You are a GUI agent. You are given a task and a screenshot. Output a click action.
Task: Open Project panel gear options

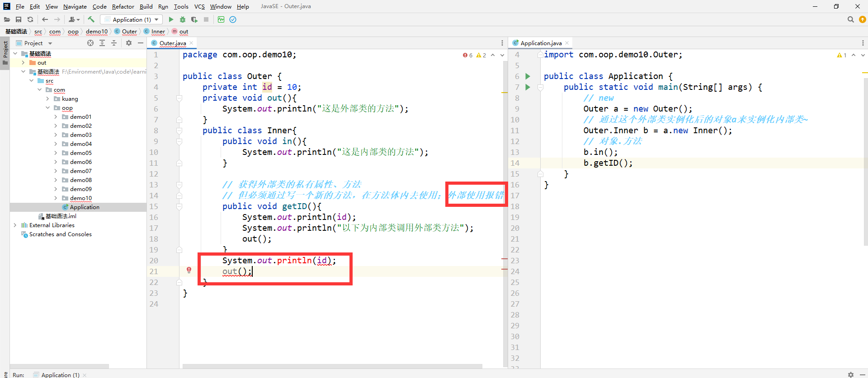coord(129,43)
